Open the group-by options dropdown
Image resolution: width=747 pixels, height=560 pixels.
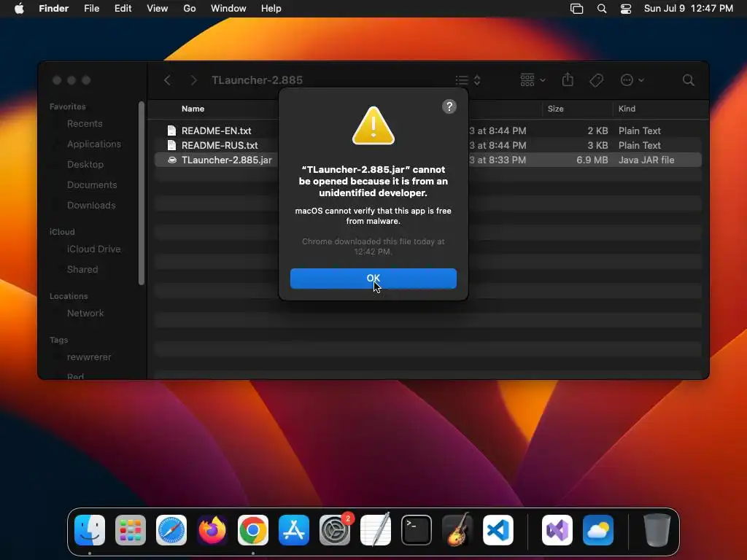533,80
